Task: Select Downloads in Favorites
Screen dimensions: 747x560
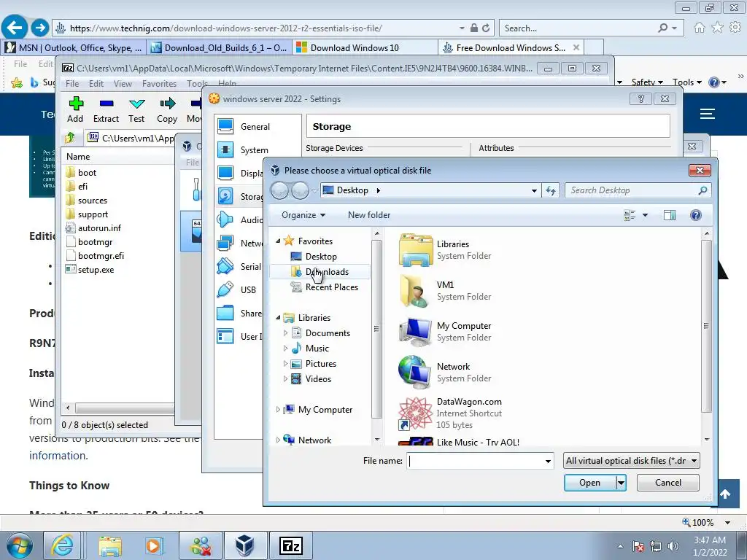Action: 320,272
